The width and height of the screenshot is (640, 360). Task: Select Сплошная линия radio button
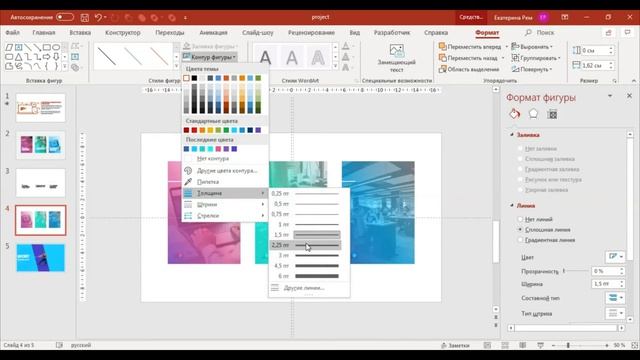click(520, 229)
